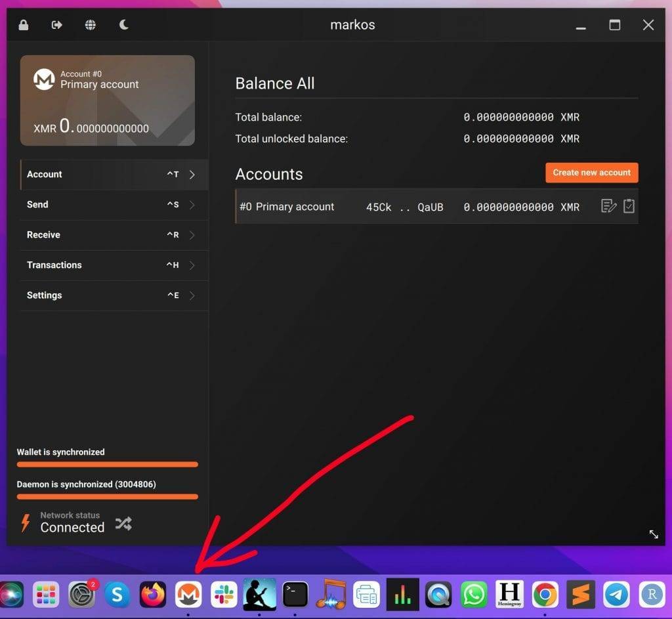Open Kindle from the dock
The height and width of the screenshot is (619, 672).
pyautogui.click(x=260, y=595)
